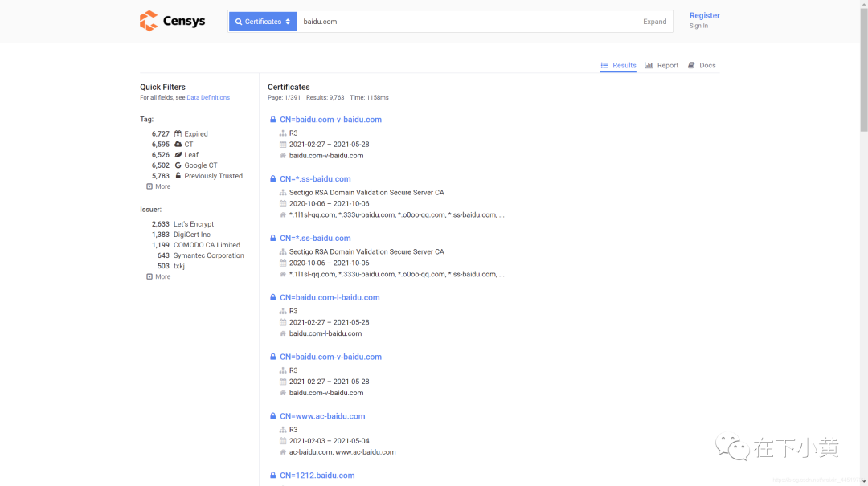
Task: Click the Docs book icon
Action: point(691,65)
